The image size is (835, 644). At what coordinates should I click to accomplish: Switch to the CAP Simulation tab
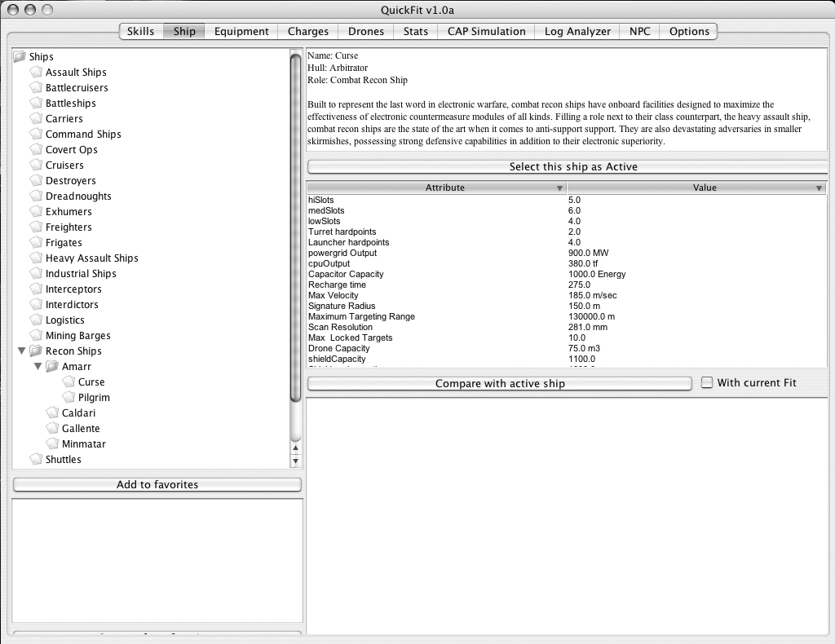(486, 32)
